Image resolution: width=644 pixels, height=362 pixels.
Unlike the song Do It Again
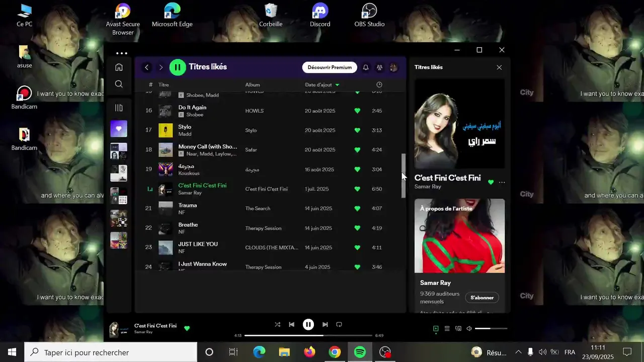(357, 111)
